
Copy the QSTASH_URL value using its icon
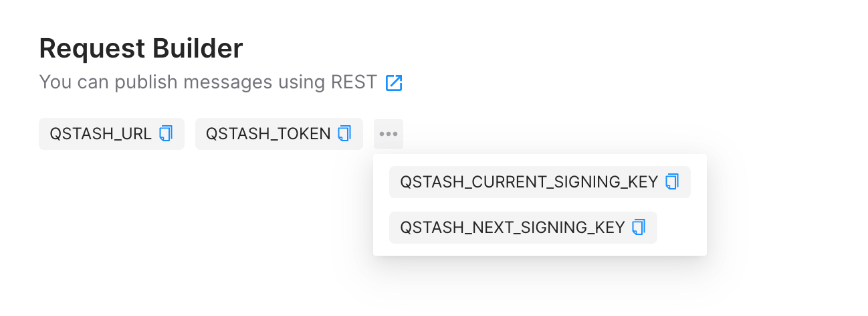[166, 134]
